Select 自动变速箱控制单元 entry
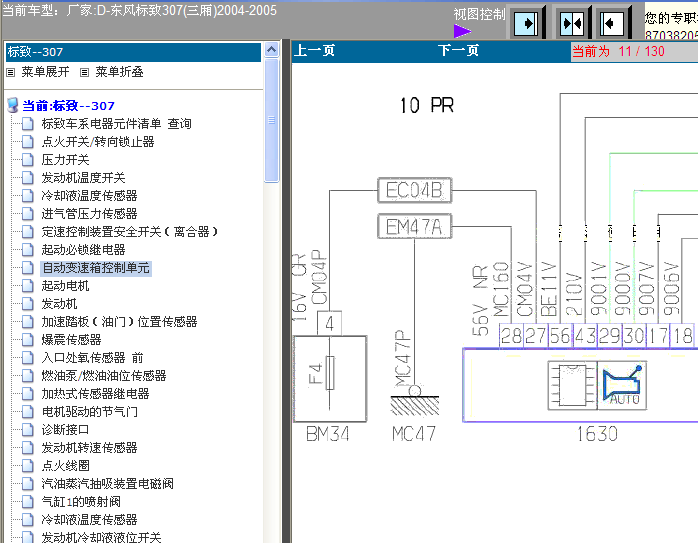The image size is (698, 543). click(x=96, y=268)
